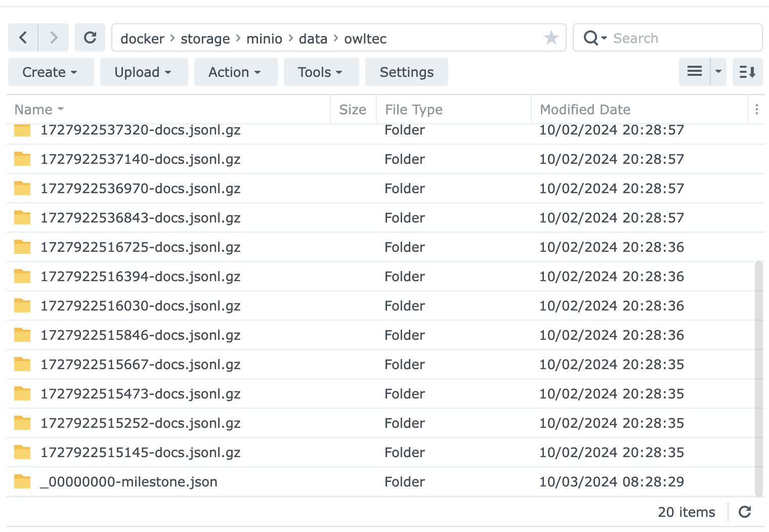Click folder icon of _00000000-milestone.json

click(x=22, y=481)
